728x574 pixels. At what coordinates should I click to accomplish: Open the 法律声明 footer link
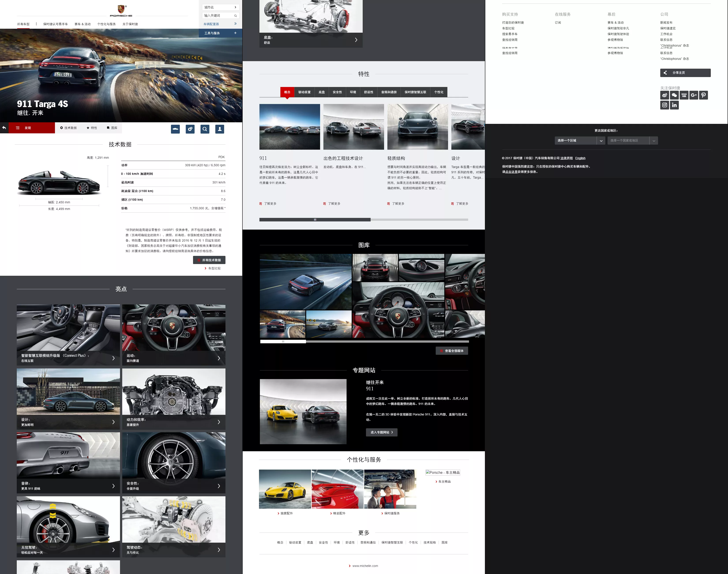pos(567,158)
